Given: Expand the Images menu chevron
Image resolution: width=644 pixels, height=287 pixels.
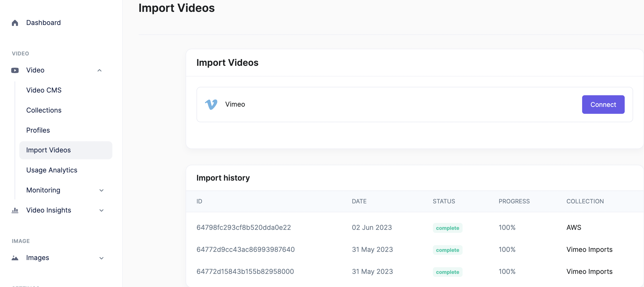Looking at the screenshot, I should [101, 258].
